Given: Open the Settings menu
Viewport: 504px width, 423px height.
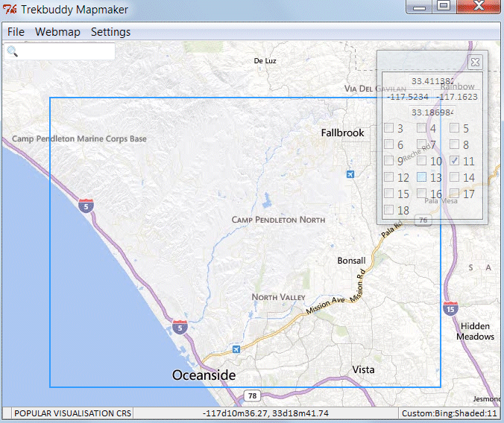Looking at the screenshot, I should 110,32.
